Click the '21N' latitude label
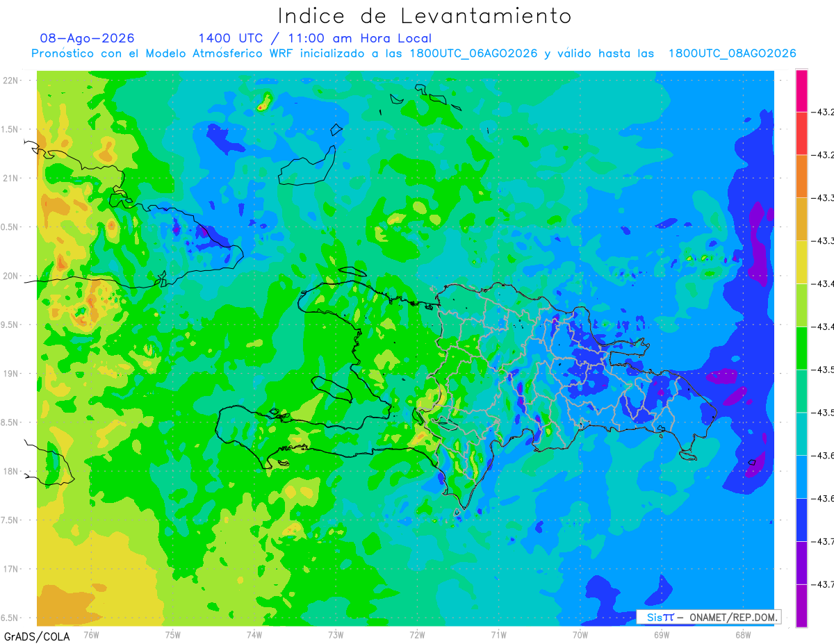The image size is (834, 644). (x=11, y=179)
